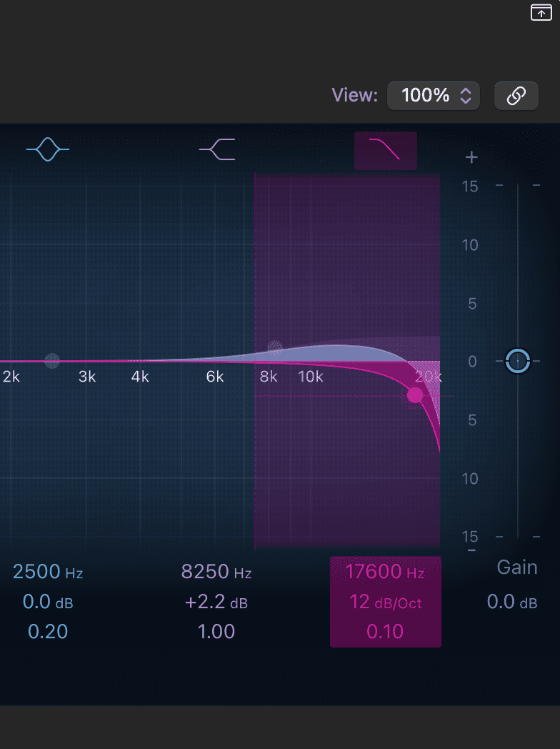The height and width of the screenshot is (749, 560).
Task: Click the link channels button
Action: tap(516, 96)
